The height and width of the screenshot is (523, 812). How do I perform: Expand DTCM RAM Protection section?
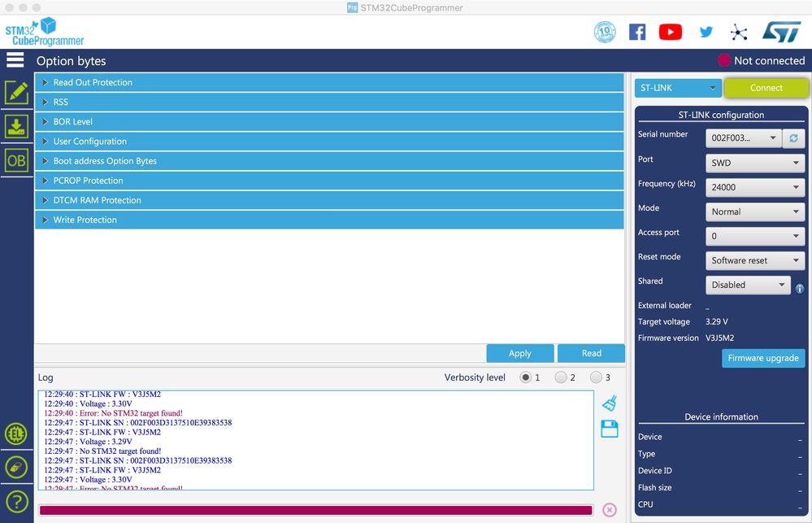click(329, 201)
